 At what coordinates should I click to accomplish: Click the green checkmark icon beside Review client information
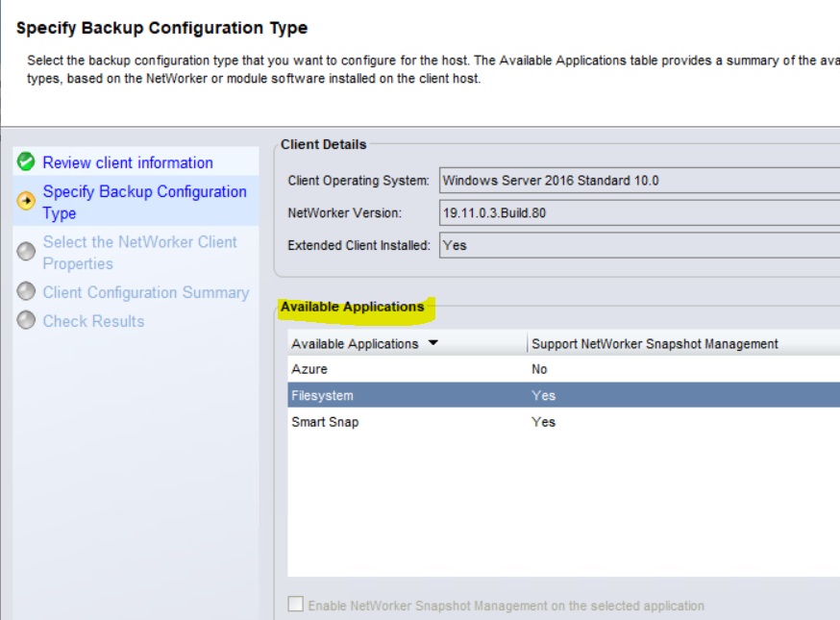[x=26, y=162]
